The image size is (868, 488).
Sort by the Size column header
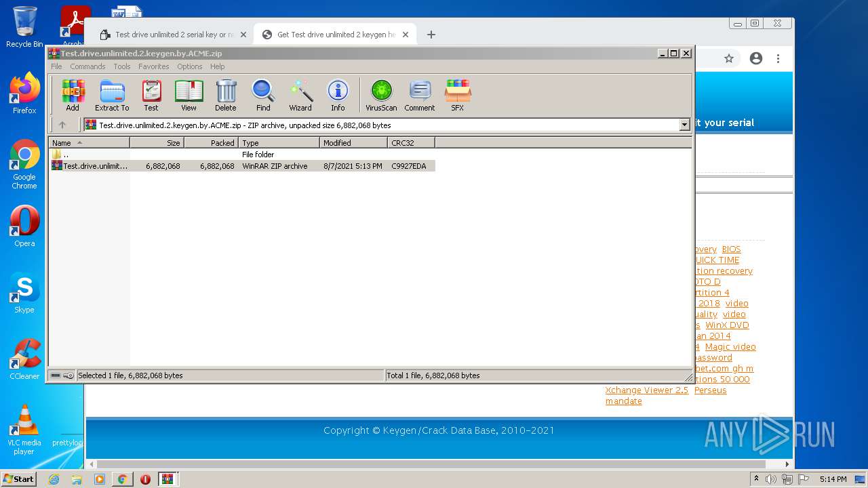coord(157,143)
